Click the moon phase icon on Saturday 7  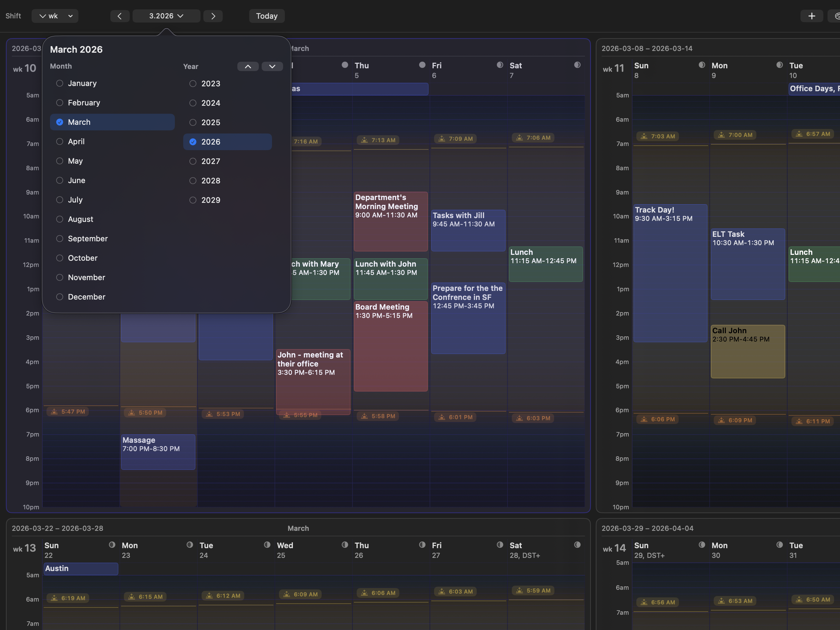(577, 65)
